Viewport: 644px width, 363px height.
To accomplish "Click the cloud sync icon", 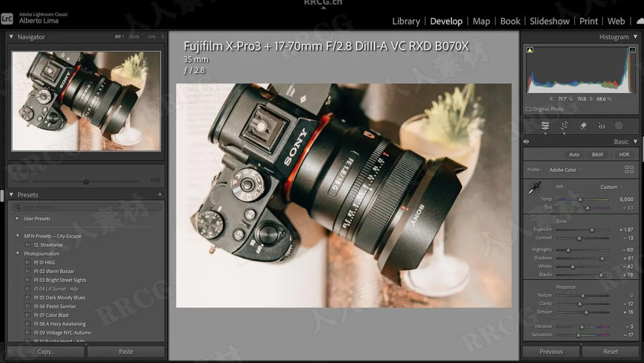I will (x=640, y=21).
